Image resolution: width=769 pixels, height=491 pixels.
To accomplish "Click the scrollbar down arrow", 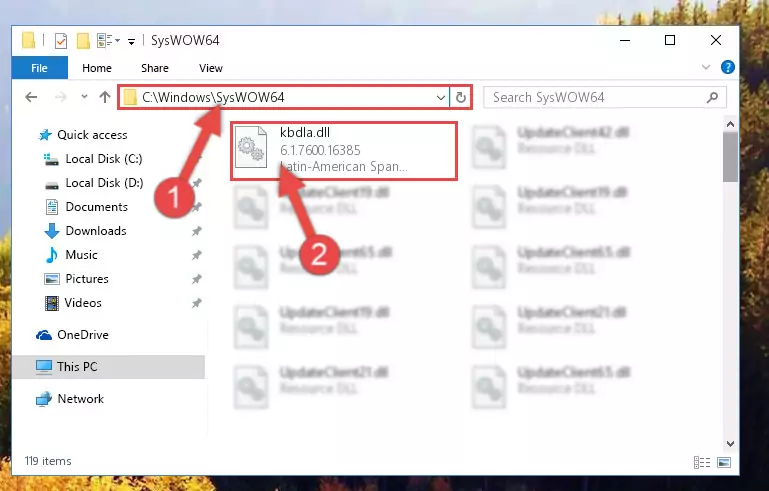I will click(730, 443).
